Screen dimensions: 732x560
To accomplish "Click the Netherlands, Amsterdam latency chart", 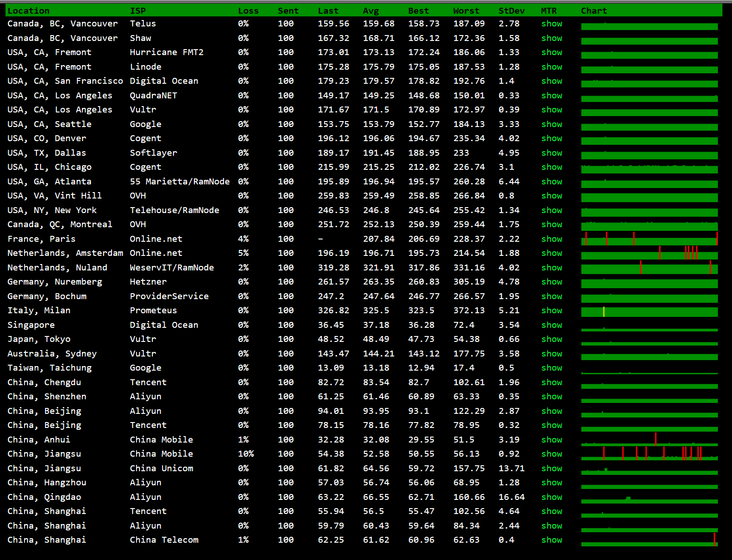I will tap(650, 253).
